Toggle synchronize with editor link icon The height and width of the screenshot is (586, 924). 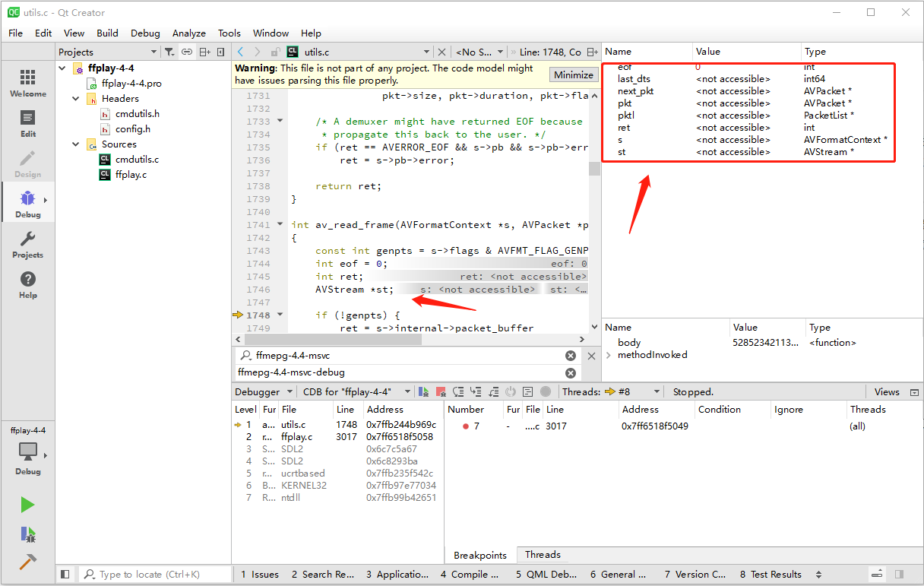click(x=187, y=52)
